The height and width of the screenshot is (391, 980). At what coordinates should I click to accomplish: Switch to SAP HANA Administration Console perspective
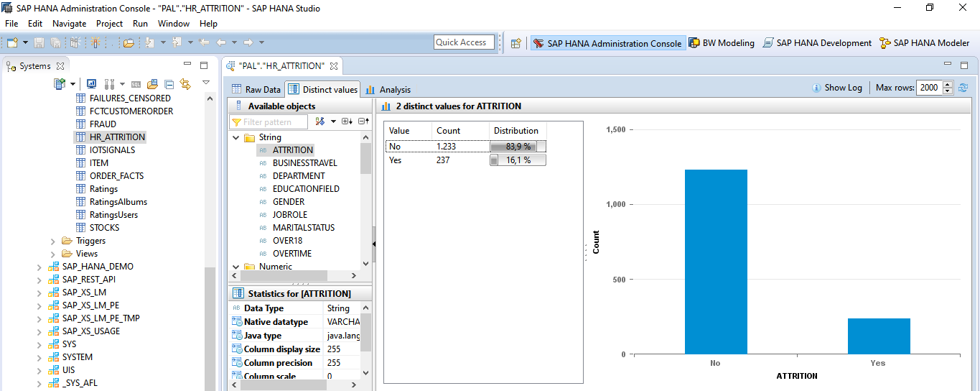(607, 43)
